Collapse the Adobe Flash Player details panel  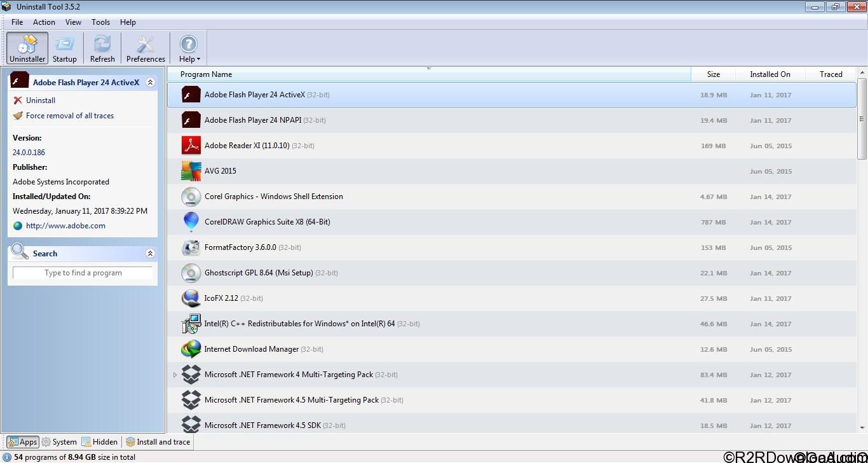[x=150, y=82]
